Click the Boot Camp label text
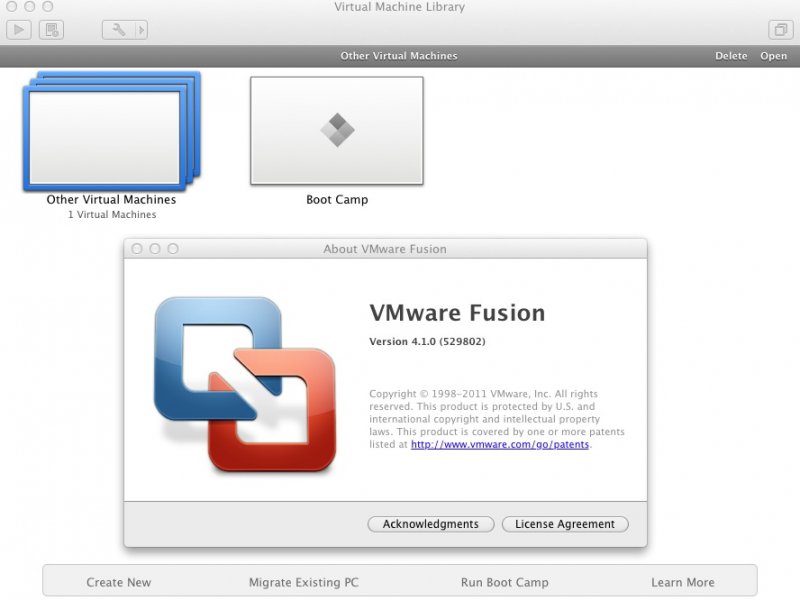The image size is (800, 600). [x=337, y=199]
